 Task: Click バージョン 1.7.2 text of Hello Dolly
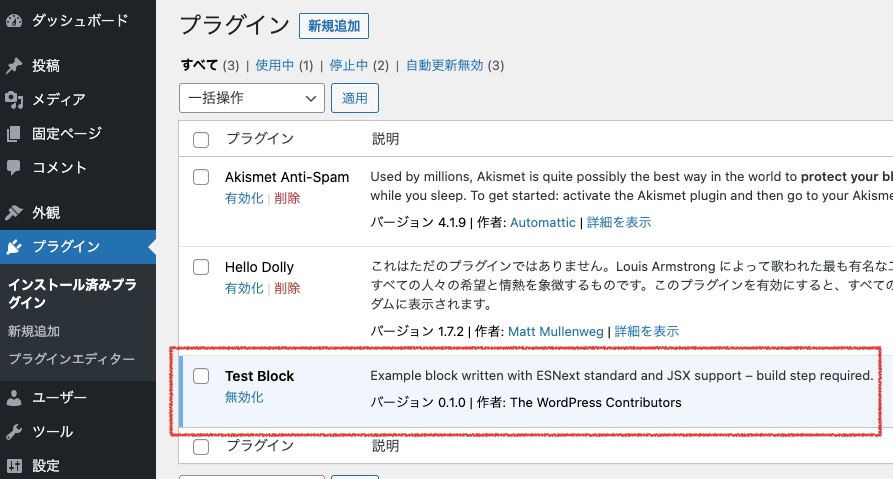[417, 331]
